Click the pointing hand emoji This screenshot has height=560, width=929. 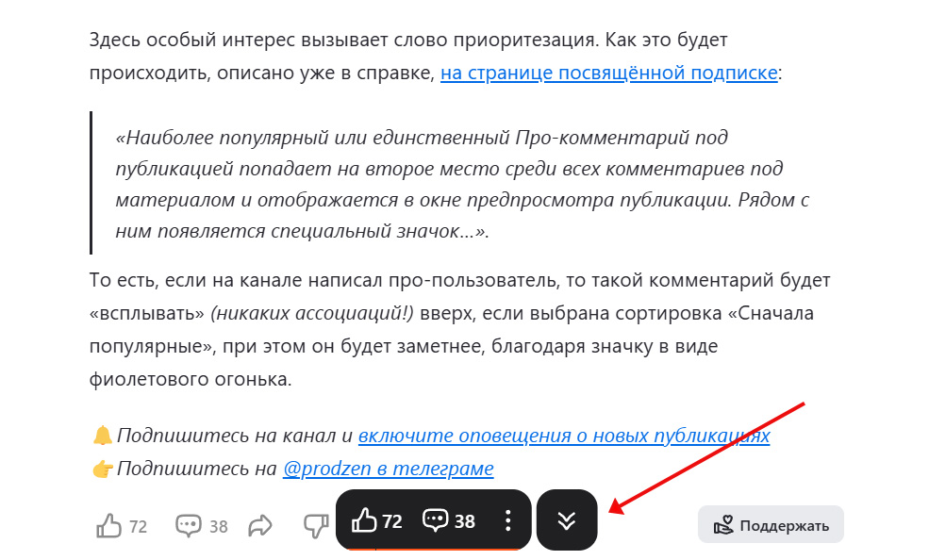[103, 469]
